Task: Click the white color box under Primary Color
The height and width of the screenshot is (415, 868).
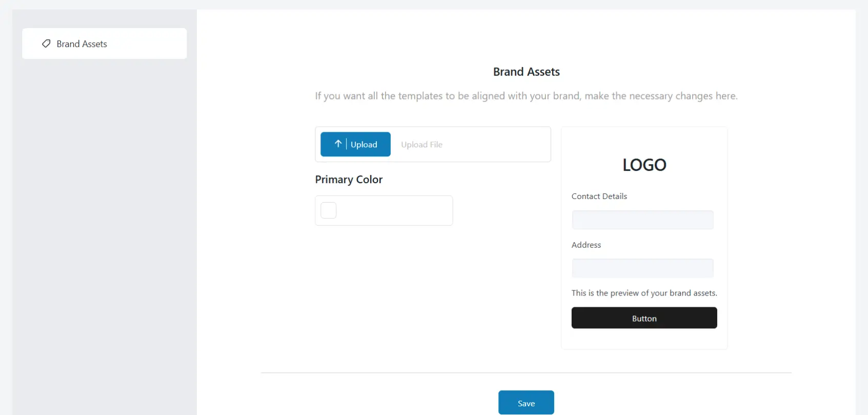Action: 328,210
